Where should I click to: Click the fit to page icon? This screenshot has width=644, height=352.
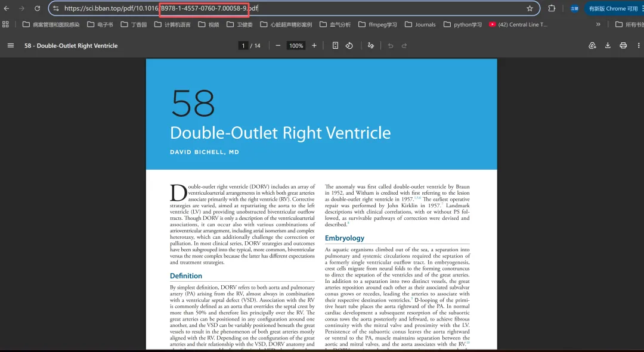click(335, 45)
